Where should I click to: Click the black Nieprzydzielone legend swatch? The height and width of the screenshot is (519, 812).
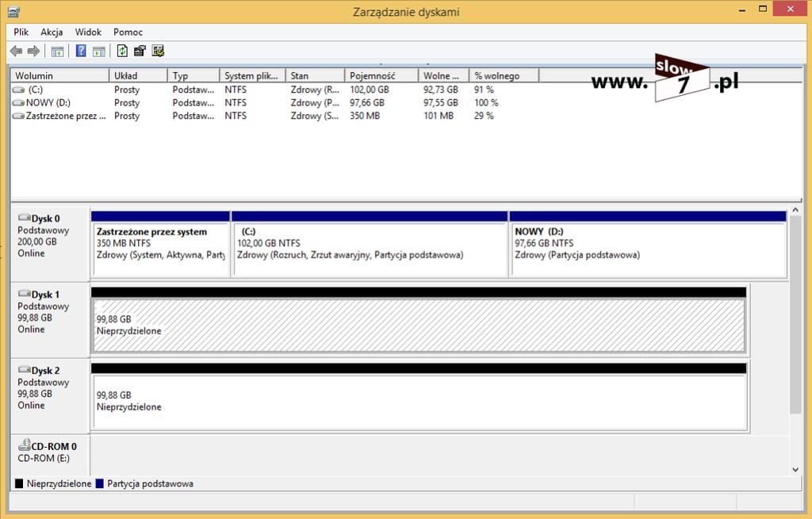click(19, 483)
